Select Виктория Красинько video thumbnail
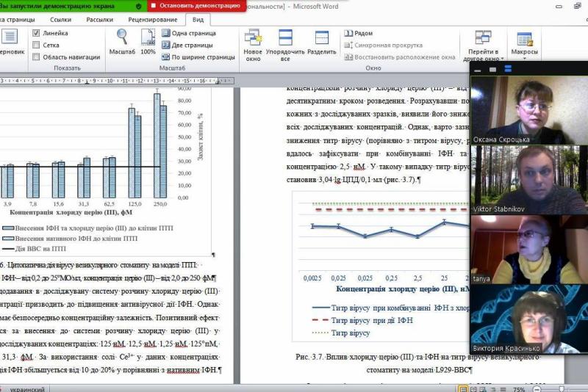This screenshot has height=392, width=588. pyautogui.click(x=529, y=319)
